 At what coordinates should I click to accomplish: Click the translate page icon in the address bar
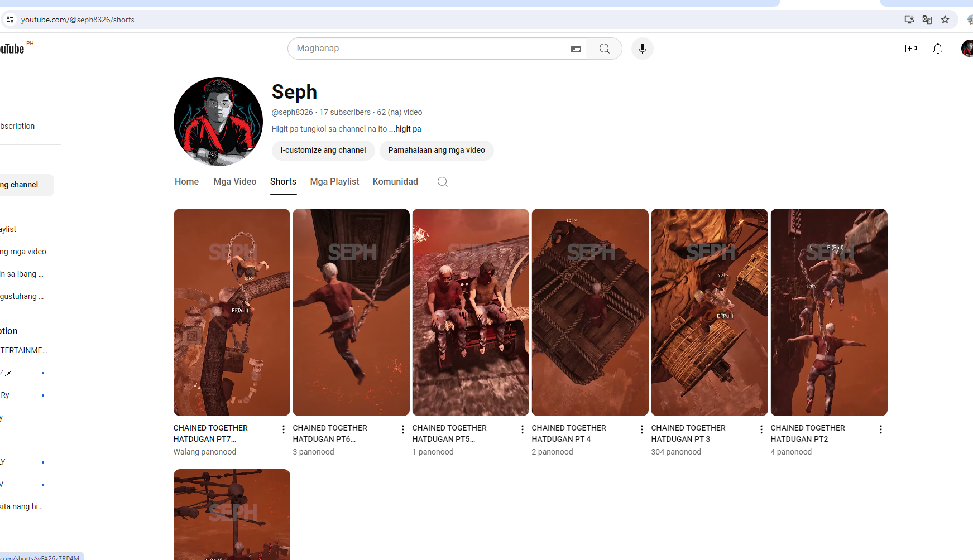click(x=927, y=20)
